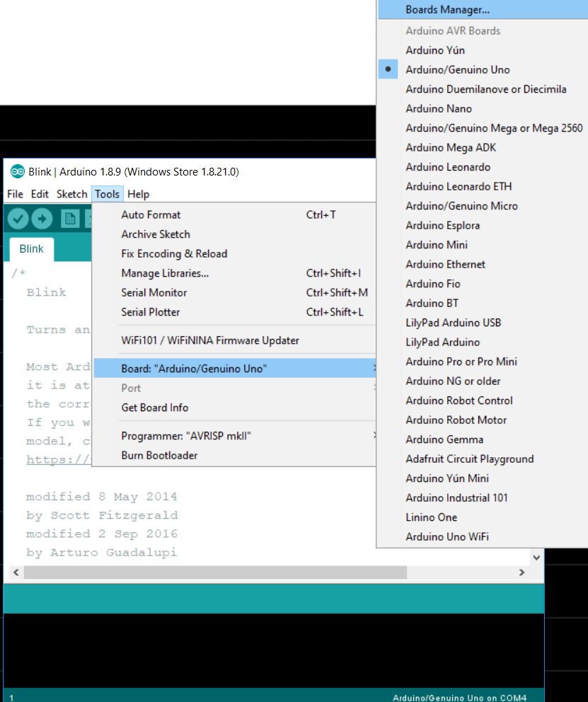The width and height of the screenshot is (588, 702).
Task: Select the Arduino Yún board
Action: point(483,50)
